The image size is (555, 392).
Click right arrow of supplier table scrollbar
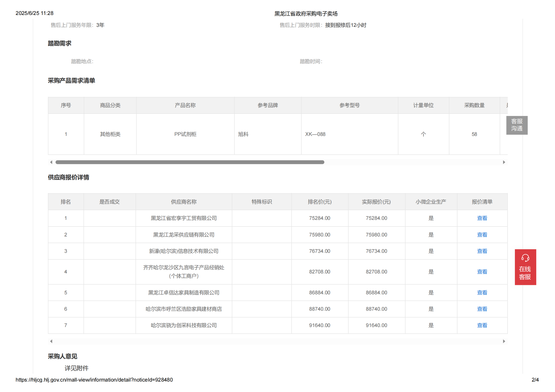tap(504, 341)
